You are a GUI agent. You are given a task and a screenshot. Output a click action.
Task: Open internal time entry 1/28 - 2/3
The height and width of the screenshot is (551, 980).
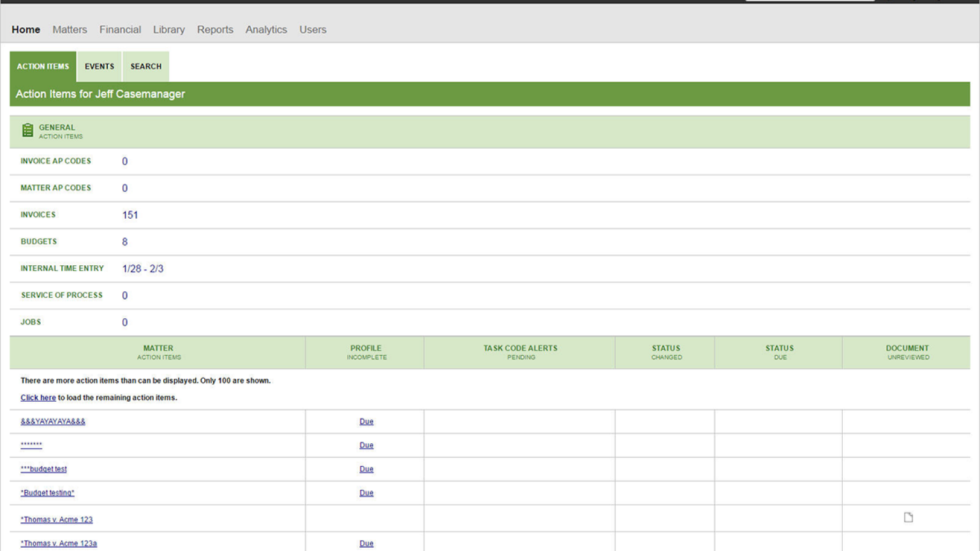[143, 268]
